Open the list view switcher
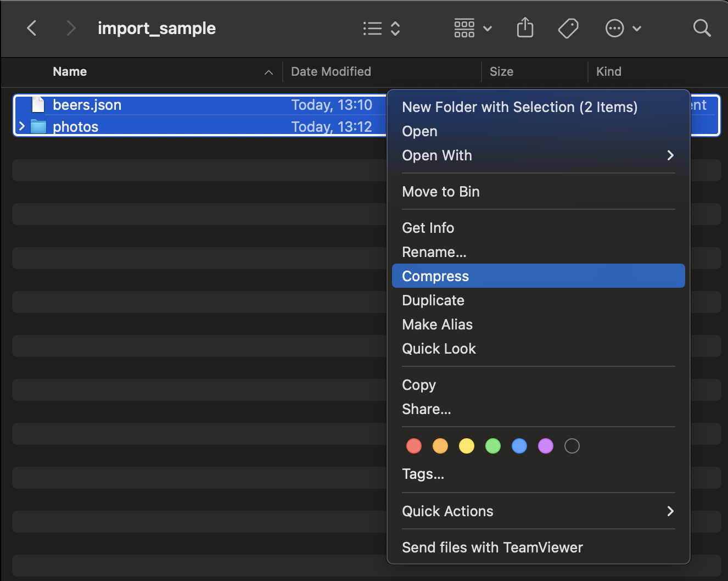 click(x=382, y=29)
